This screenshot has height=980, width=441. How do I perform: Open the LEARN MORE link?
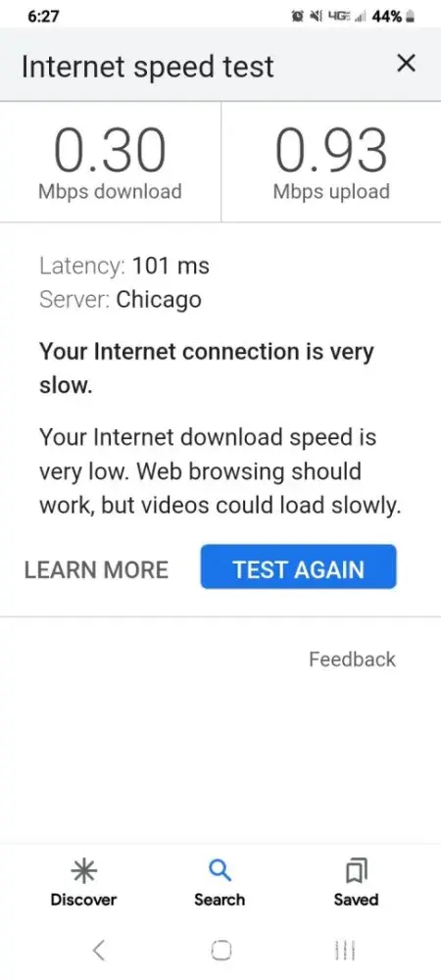pos(96,569)
